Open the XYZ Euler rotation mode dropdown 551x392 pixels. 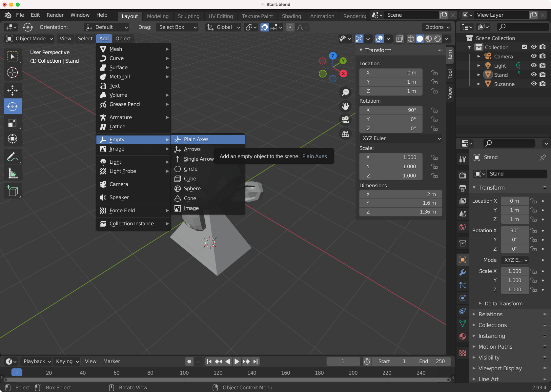point(401,138)
